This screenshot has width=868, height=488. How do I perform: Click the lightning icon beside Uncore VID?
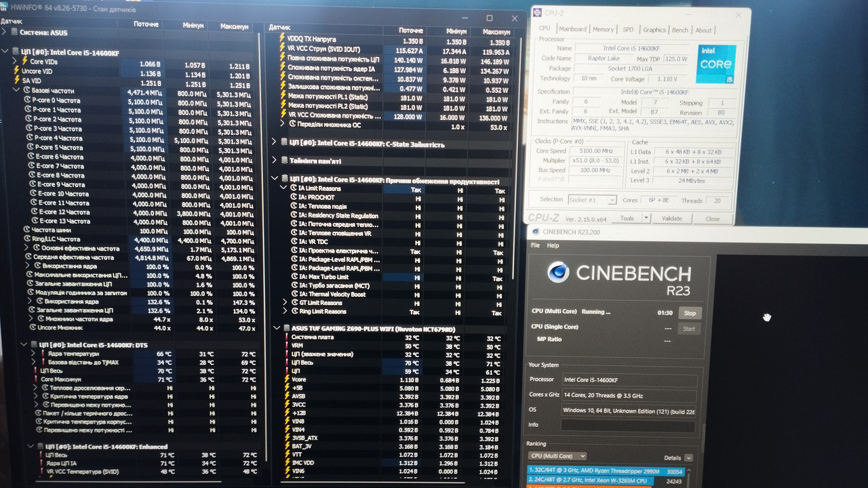coord(15,71)
